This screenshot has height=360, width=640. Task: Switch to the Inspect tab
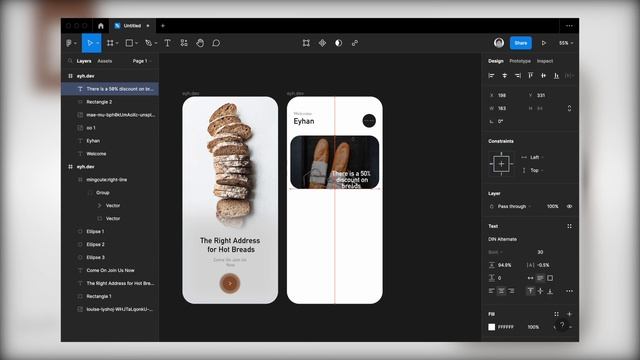(x=545, y=61)
